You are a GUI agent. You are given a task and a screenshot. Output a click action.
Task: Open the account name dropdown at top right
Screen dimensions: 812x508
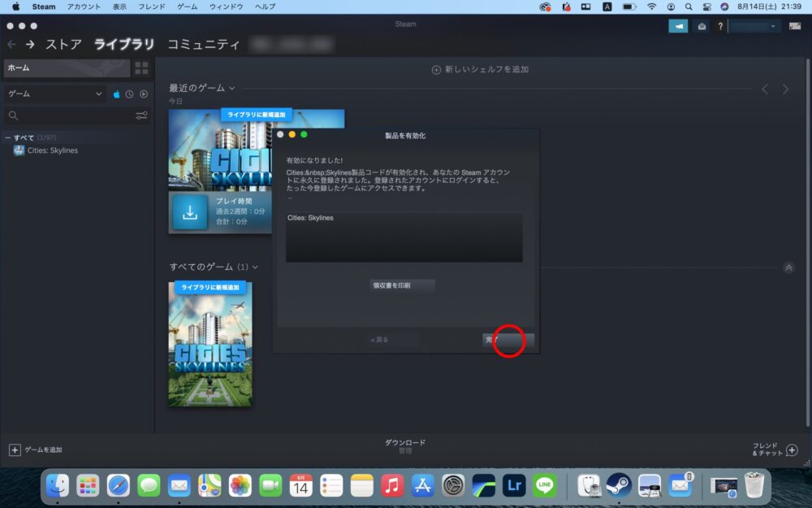[x=754, y=26]
